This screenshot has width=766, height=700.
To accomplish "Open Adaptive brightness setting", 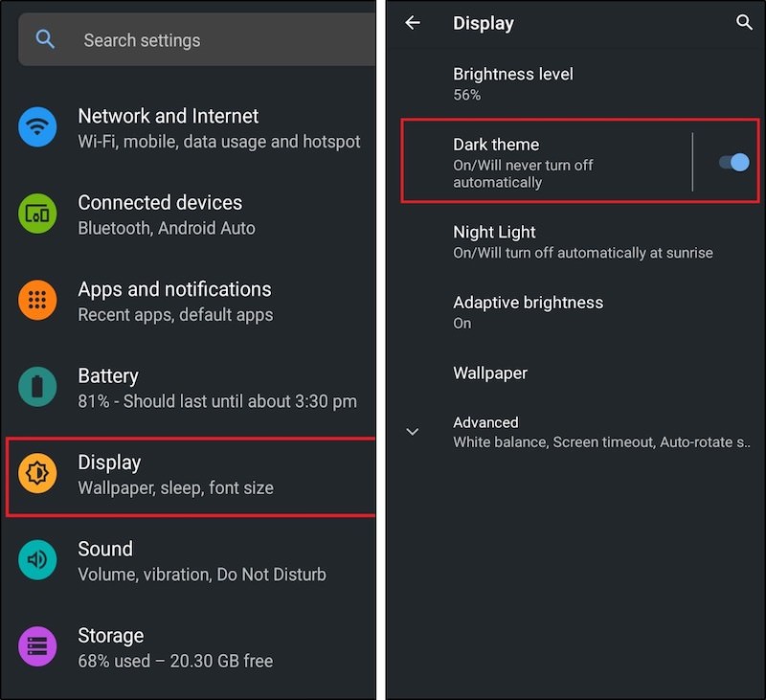I will point(576,312).
